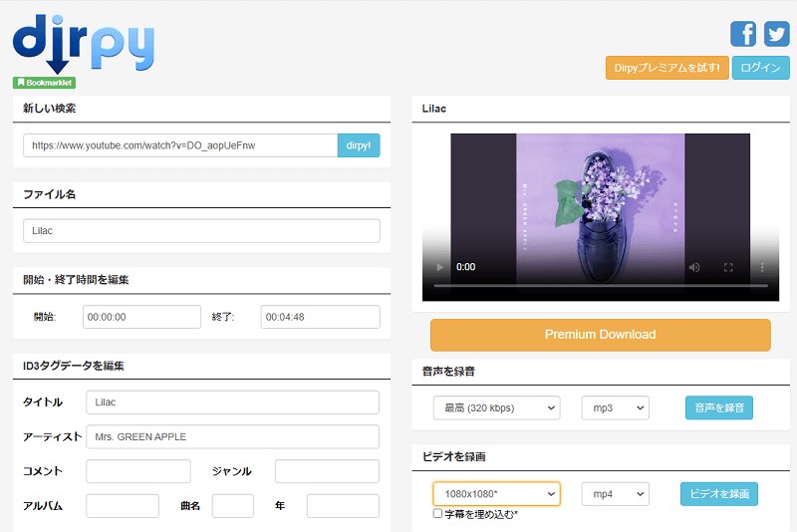Click the ビデオを録画 section heading
Viewport: 797px width, 532px height.
454,457
